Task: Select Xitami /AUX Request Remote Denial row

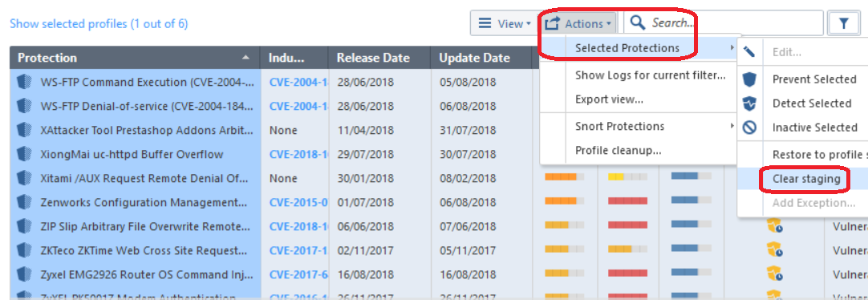Action: click(x=144, y=178)
